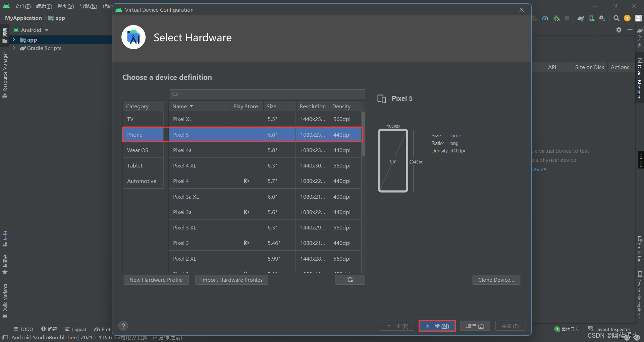The width and height of the screenshot is (644, 342).
Task: Open Resource Manager side tab
Action: [x=5, y=74]
